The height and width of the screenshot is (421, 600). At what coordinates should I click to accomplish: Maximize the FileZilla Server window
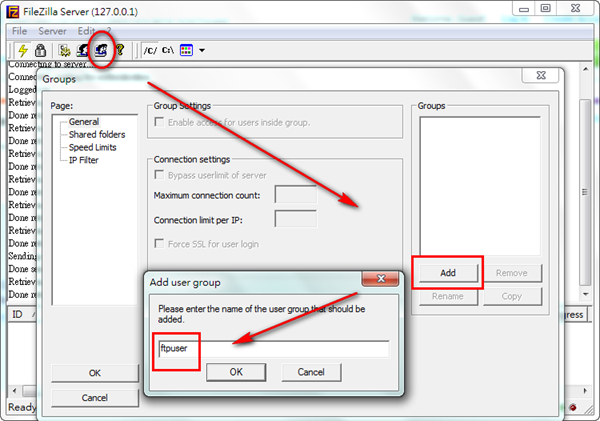coord(545,8)
